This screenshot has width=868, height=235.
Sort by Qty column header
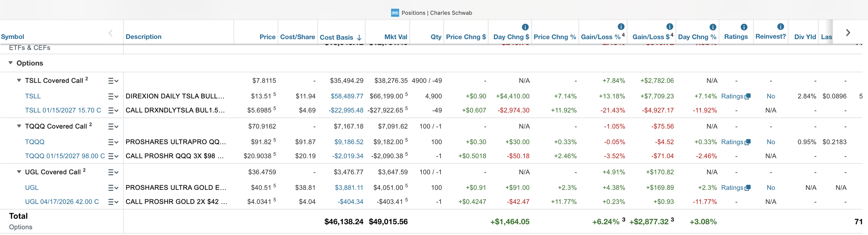pos(436,37)
